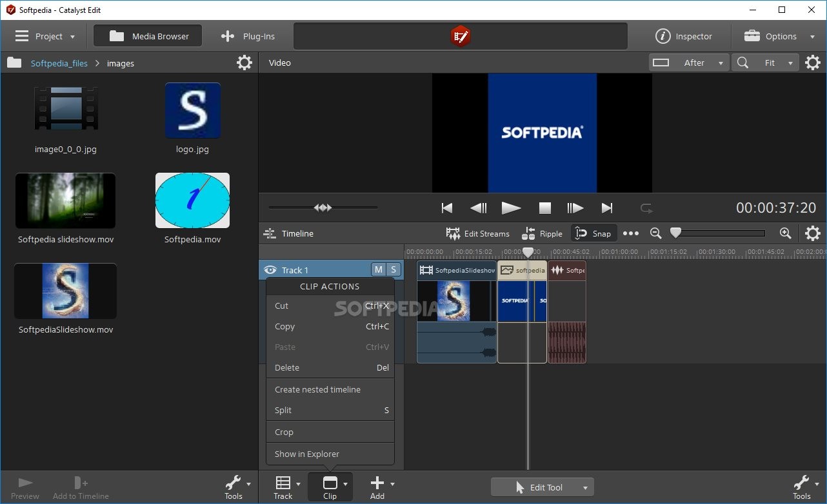Open the timeline Tools wrench menu
The image size is (827, 504).
(805, 487)
